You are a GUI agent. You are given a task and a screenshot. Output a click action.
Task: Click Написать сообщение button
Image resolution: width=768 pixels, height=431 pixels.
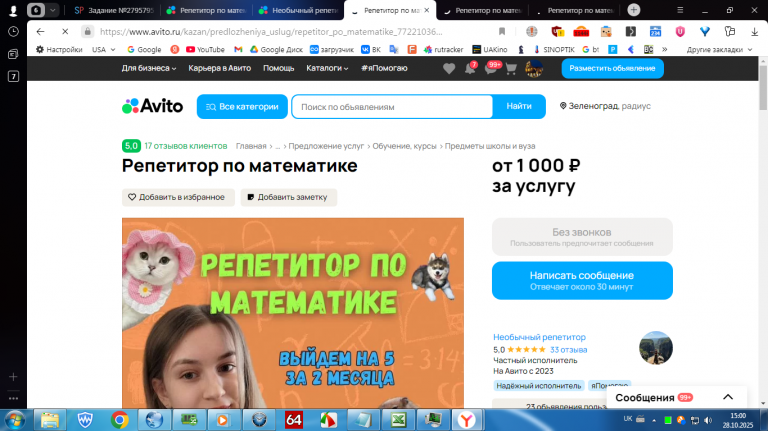[x=582, y=280]
